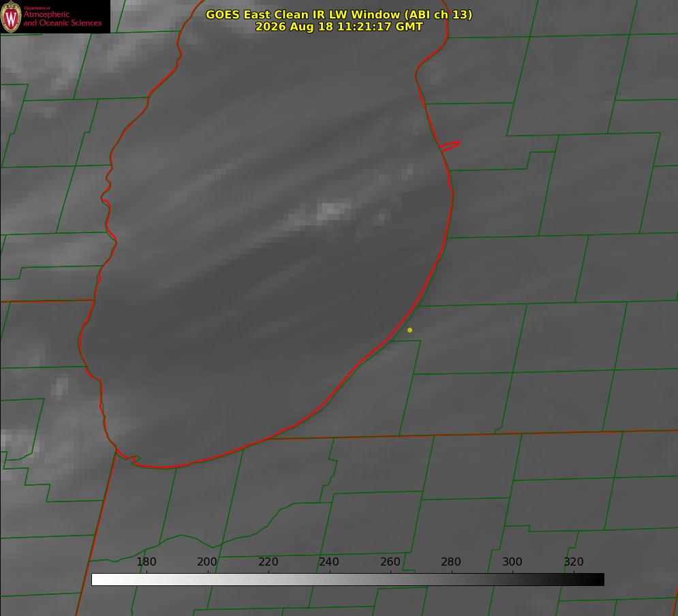
Task: Click the 2026 Aug 18 timestamp line
Action: coord(339,27)
